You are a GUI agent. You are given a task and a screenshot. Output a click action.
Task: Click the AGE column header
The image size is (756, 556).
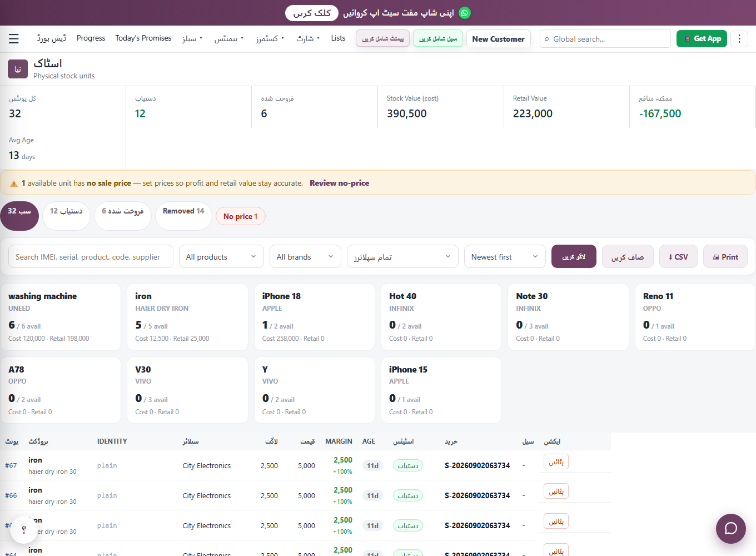(369, 441)
